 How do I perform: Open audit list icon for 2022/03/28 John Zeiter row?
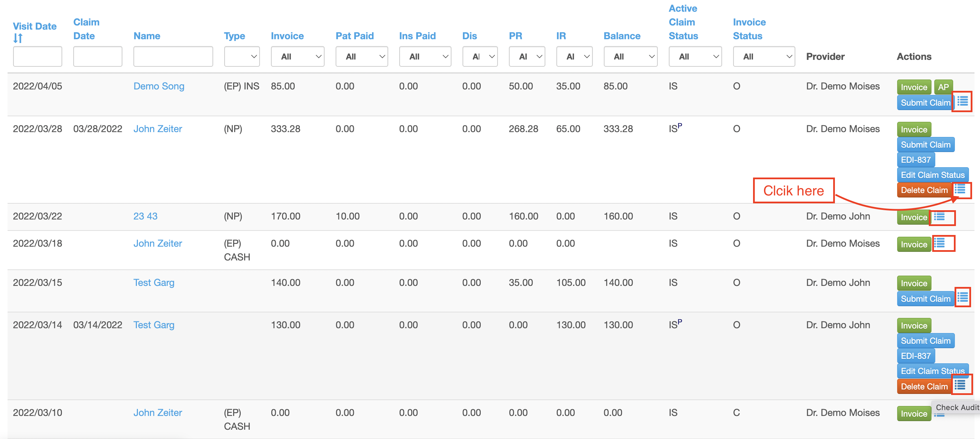point(960,189)
